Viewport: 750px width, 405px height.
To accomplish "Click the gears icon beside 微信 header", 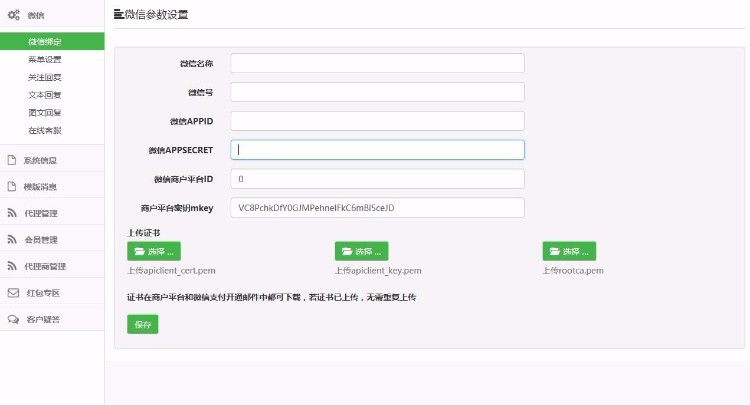I will [x=14, y=15].
